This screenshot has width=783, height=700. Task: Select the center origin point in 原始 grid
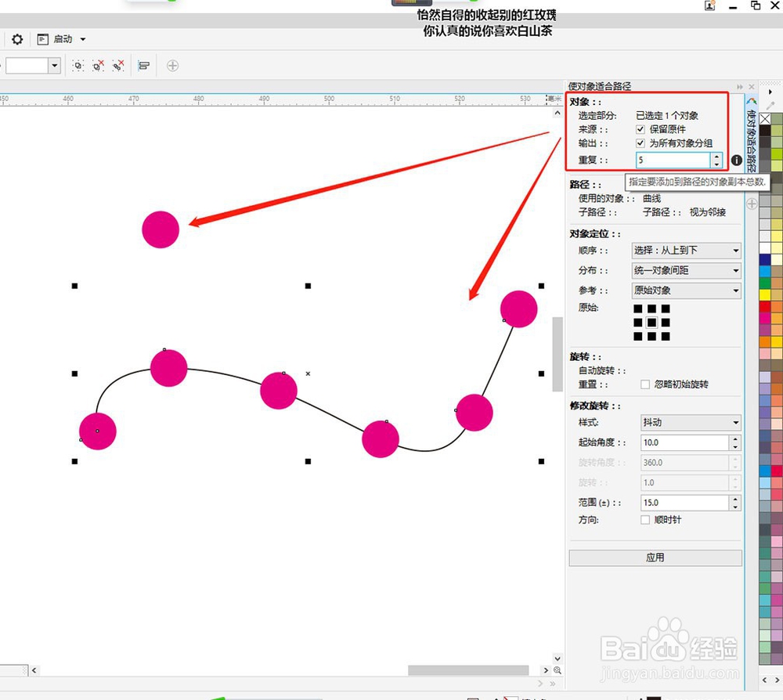[x=651, y=323]
